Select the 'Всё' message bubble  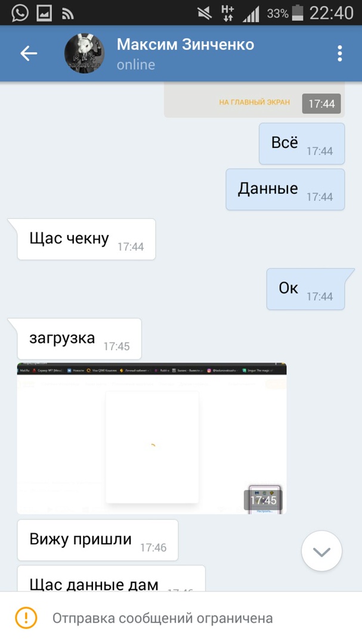click(302, 144)
